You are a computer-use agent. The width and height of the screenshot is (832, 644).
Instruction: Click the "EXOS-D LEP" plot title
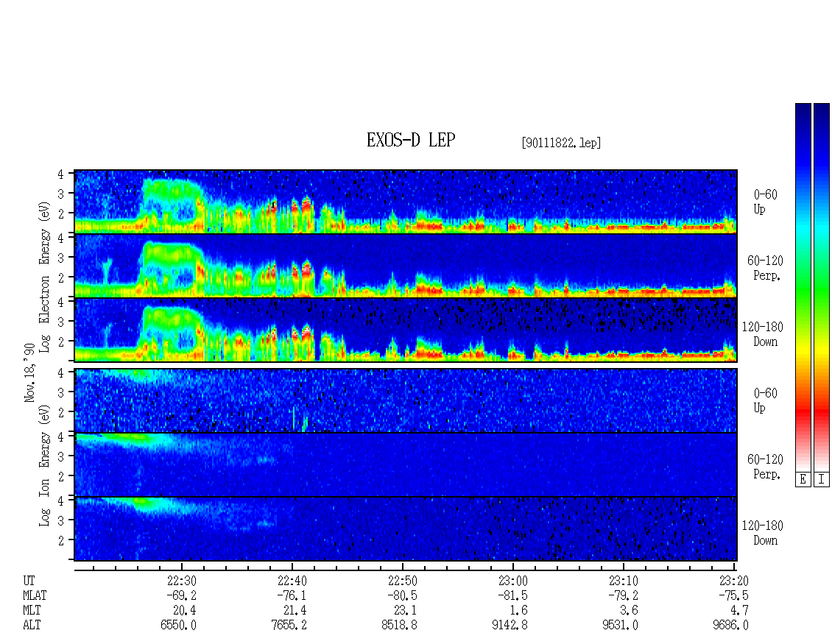[411, 140]
